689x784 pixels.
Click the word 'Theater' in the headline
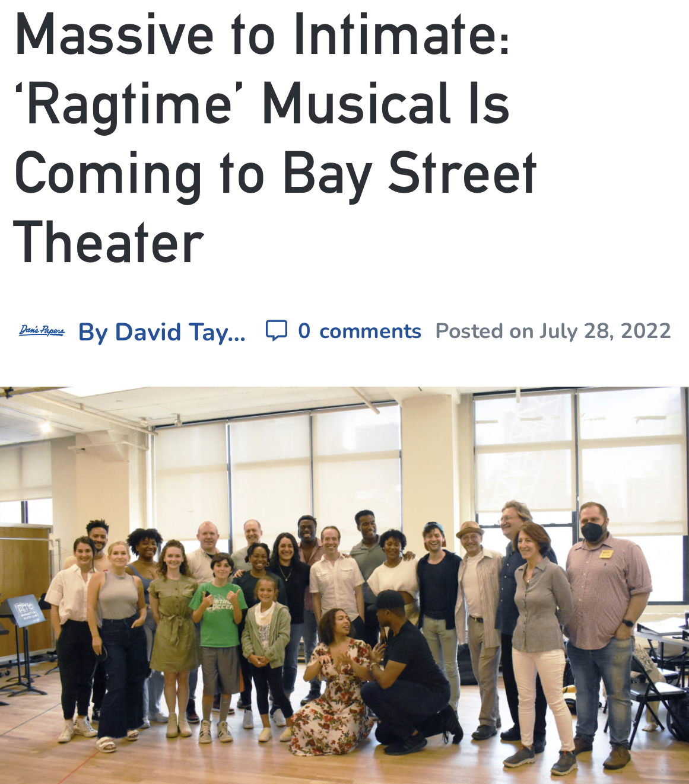tap(109, 243)
